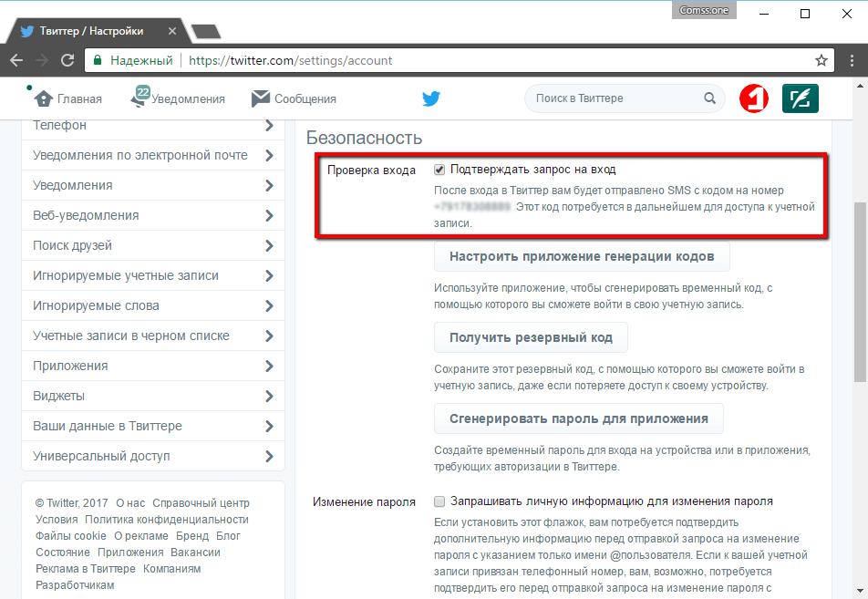The height and width of the screenshot is (599, 868).
Task: Click the browser reload icon
Action: [68, 60]
